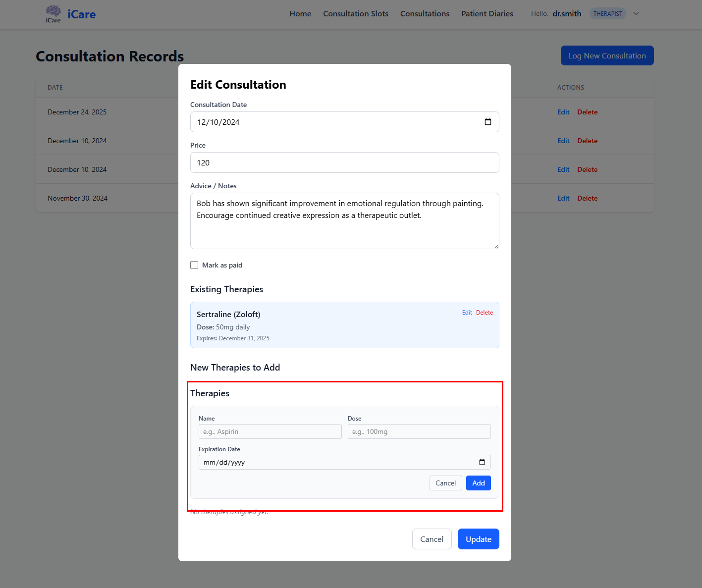Select the Price field showing 120
Viewport: 702px width, 588px height.
click(344, 162)
